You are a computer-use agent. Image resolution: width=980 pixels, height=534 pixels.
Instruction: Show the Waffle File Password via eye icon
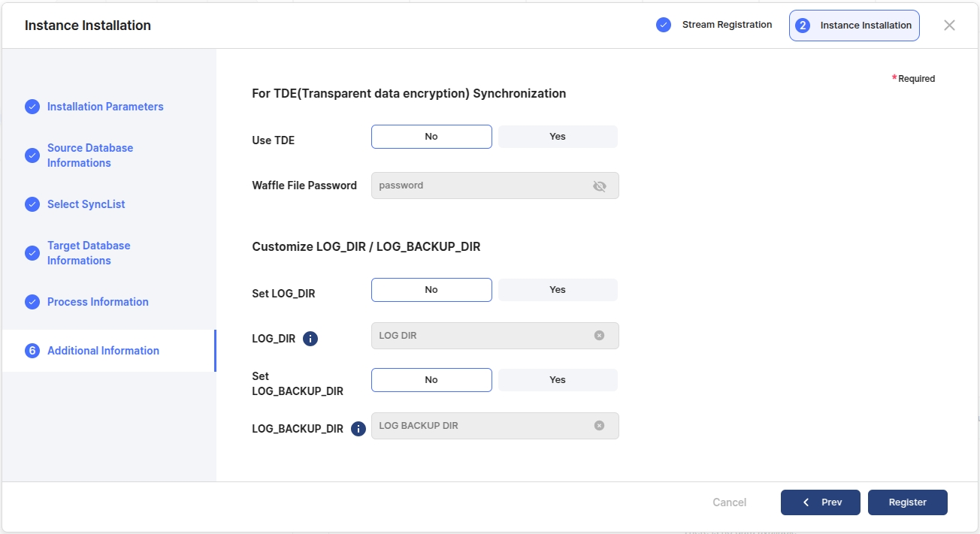tap(599, 186)
